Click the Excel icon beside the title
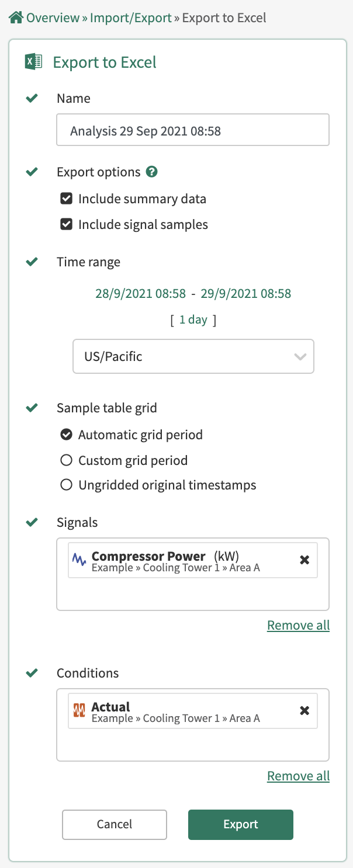353x868 pixels. click(33, 62)
